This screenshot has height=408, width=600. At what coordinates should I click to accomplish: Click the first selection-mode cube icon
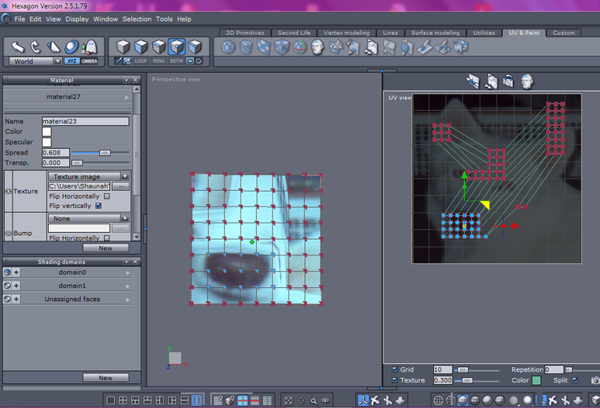(x=122, y=46)
